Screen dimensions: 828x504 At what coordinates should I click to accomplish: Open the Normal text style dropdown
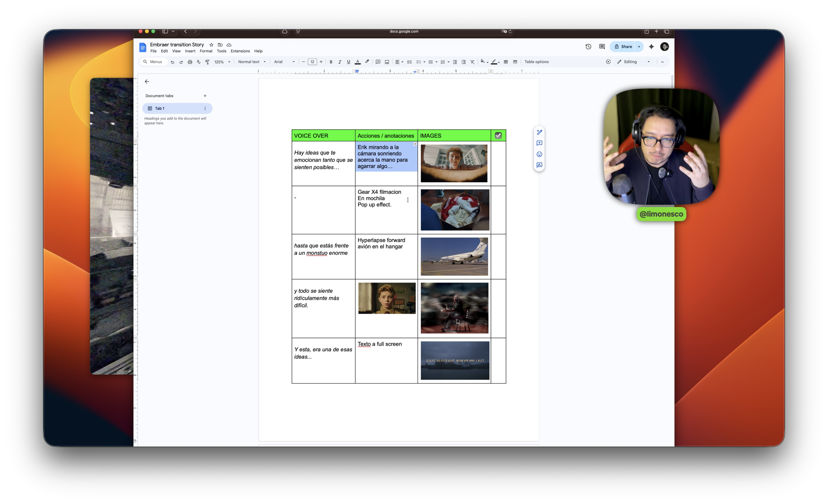pos(252,62)
